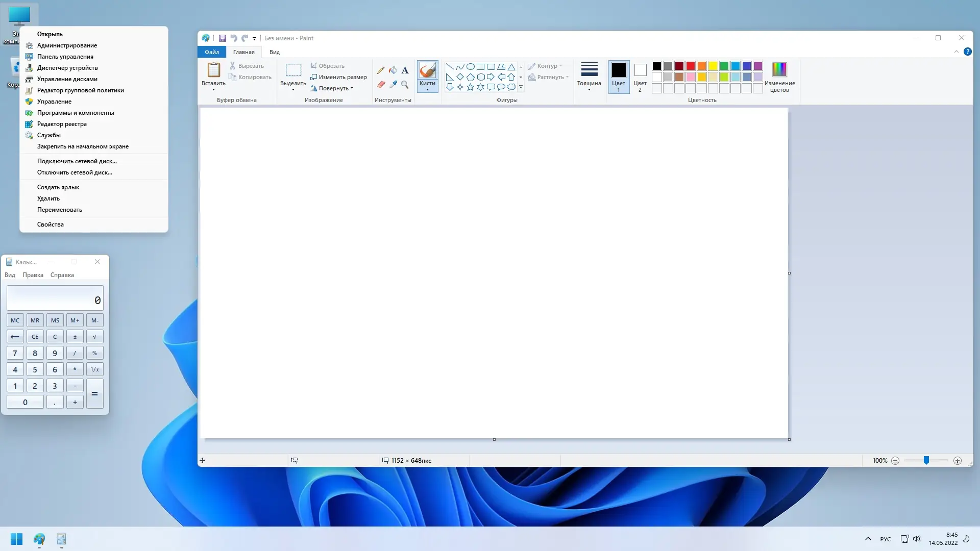Toggle sign with the ± calculator key
The image size is (980, 551).
coord(75,337)
